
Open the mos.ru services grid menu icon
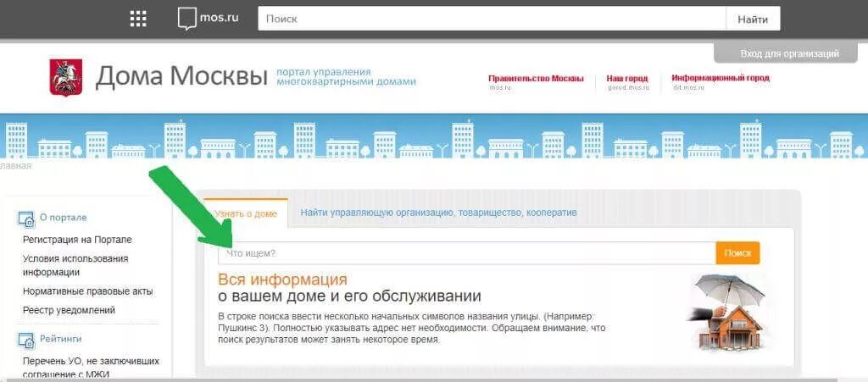(x=138, y=19)
